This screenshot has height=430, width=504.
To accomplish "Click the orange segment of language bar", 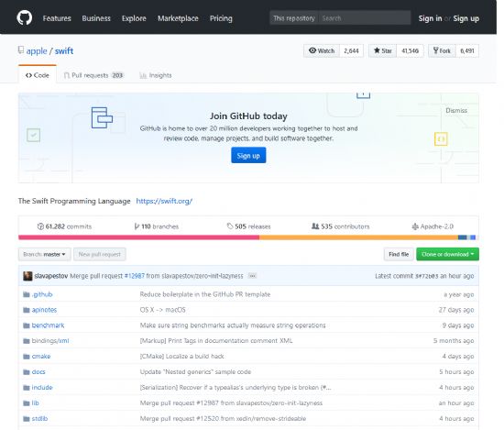I will pyautogui.click(x=358, y=237).
